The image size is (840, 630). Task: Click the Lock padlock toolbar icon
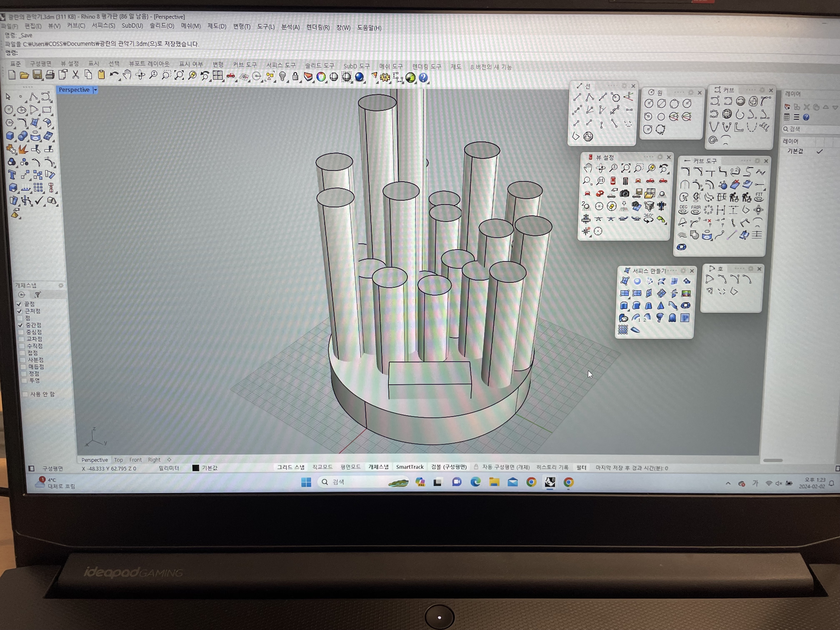point(295,77)
